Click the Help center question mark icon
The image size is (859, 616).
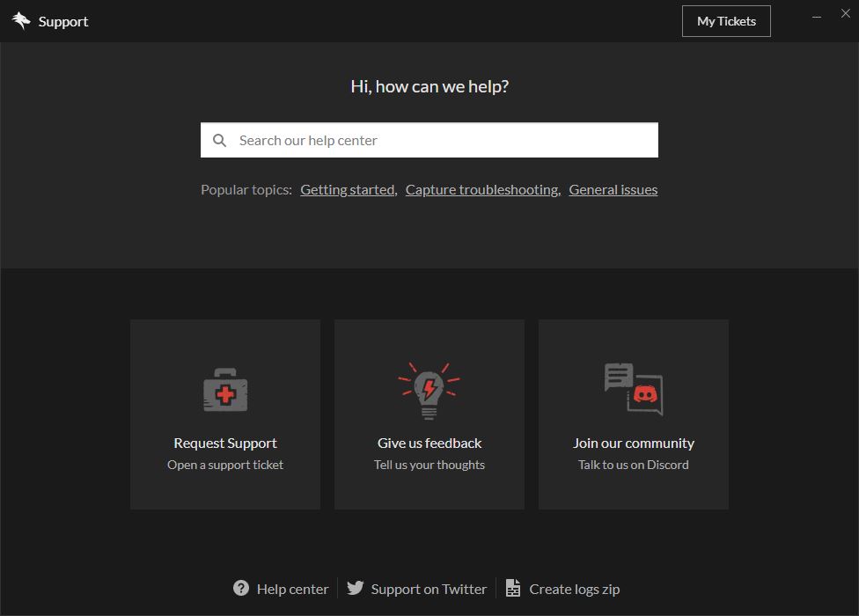coord(241,588)
